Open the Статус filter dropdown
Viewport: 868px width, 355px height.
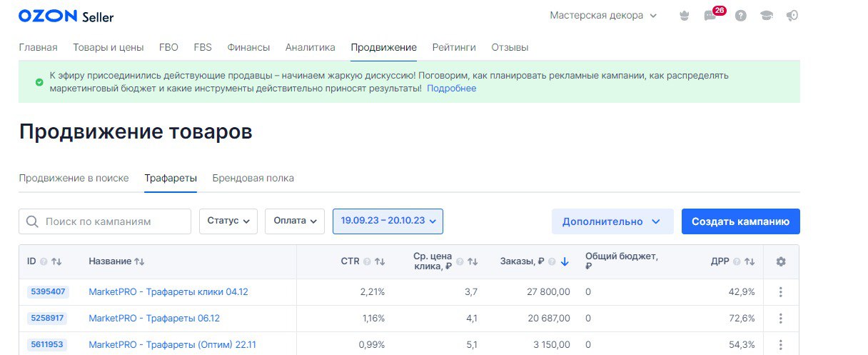pos(228,221)
